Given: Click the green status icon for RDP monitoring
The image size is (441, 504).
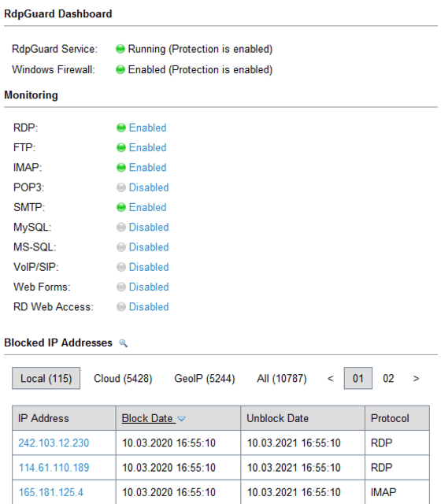Looking at the screenshot, I should [121, 128].
